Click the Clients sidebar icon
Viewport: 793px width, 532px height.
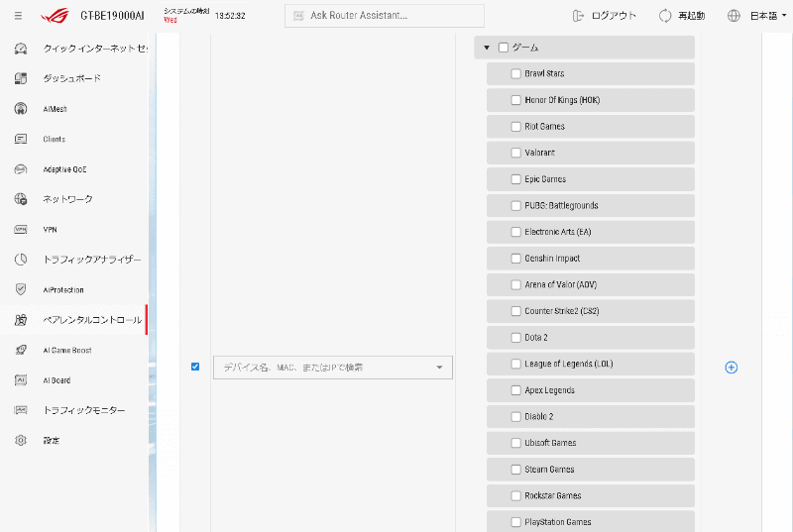click(x=21, y=139)
